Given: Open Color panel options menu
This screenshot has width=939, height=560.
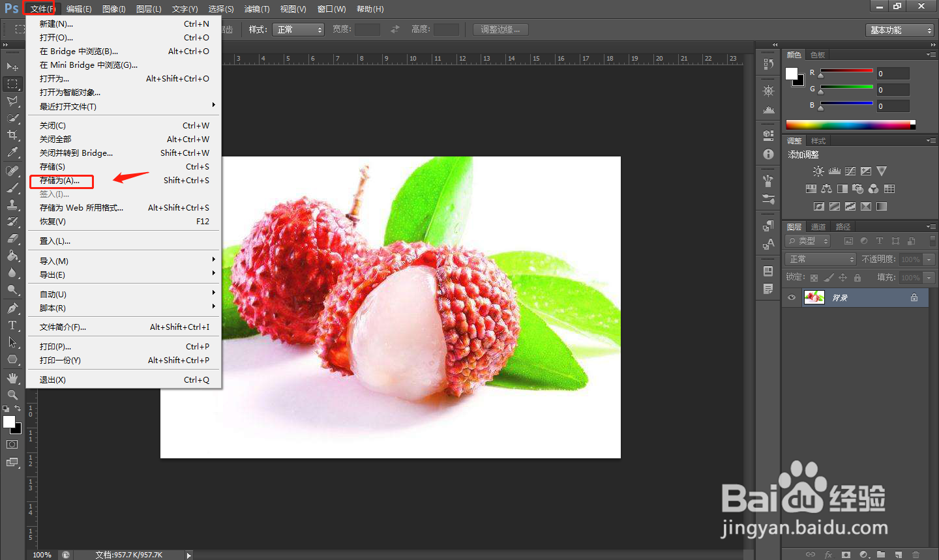Looking at the screenshot, I should pos(931,54).
